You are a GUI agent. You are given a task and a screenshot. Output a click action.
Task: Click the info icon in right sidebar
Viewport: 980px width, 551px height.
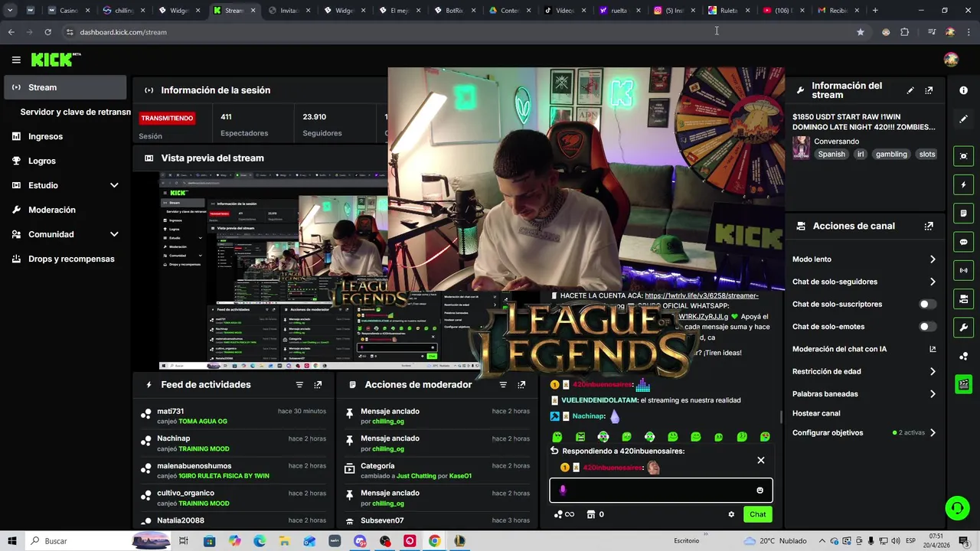(x=963, y=90)
